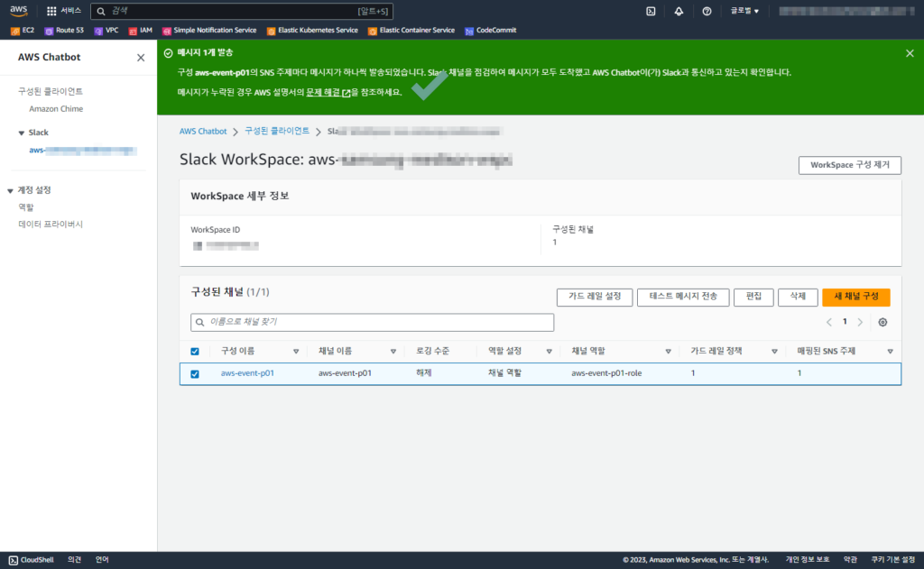
Task: Open table preferences gear icon
Action: coord(882,322)
